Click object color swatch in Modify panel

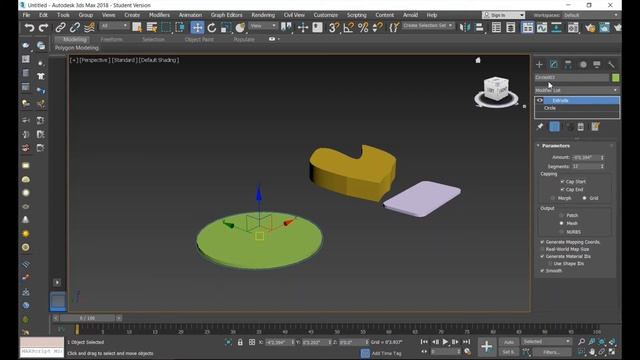(x=616, y=78)
